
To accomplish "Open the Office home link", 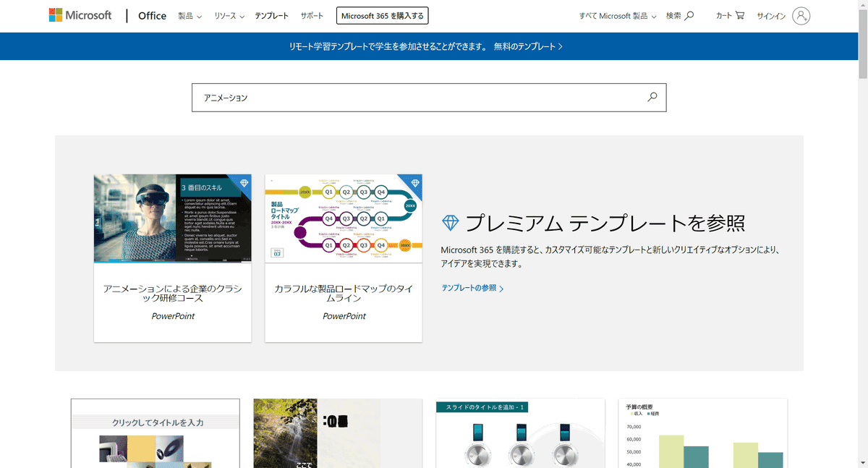I will (152, 15).
